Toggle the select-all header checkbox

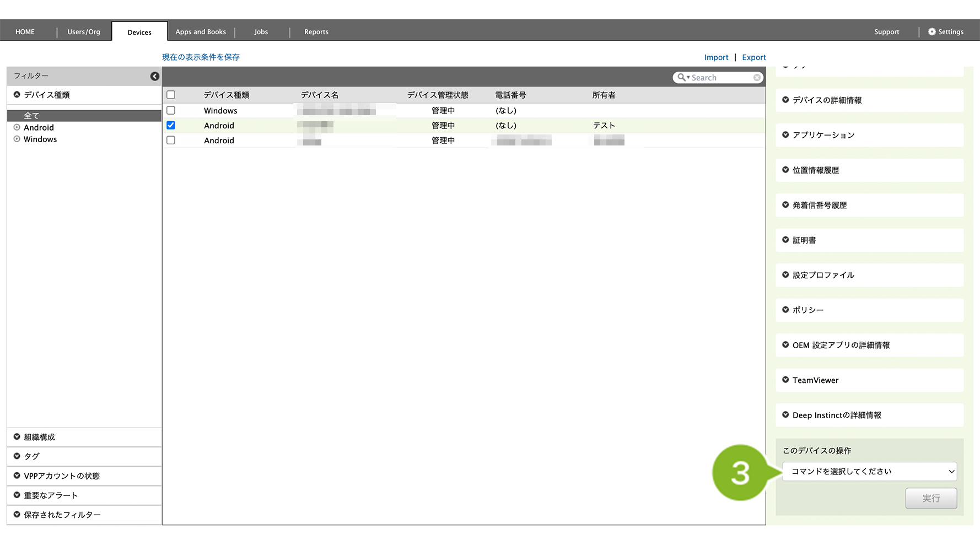click(171, 95)
